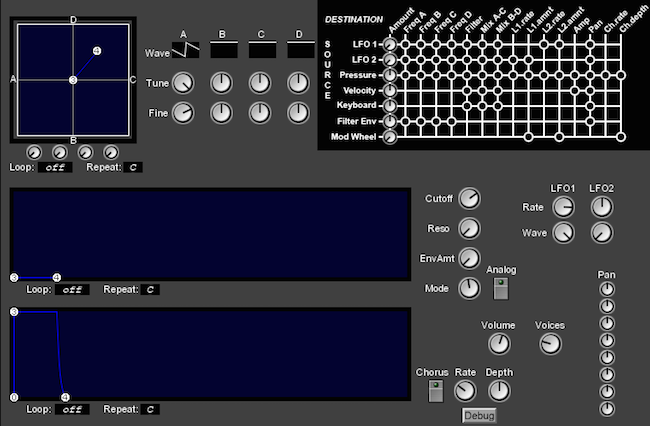Click the LFO1 Rate knob
Screen dimensions: 650x426
pyautogui.click(x=564, y=207)
